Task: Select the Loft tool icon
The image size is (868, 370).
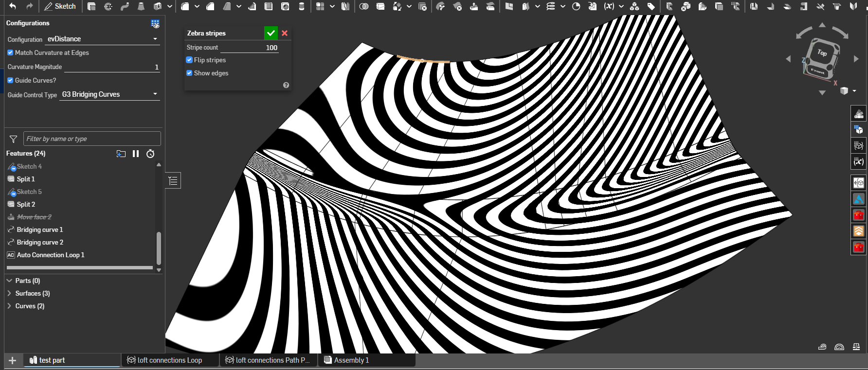Action: (x=141, y=6)
